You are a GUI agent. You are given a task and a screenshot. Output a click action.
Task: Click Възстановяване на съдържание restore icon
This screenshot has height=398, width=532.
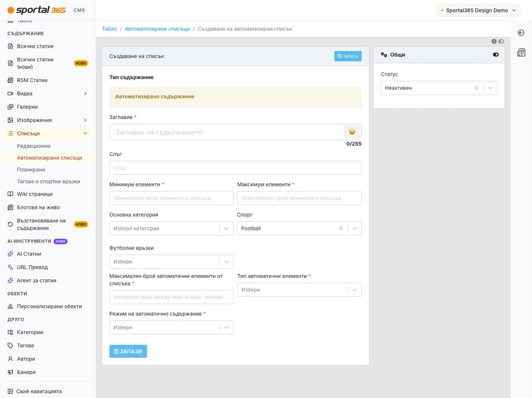[x=10, y=224]
